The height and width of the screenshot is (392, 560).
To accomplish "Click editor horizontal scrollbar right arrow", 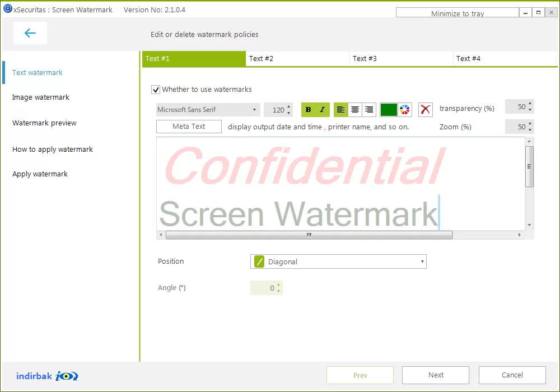I will 519,235.
